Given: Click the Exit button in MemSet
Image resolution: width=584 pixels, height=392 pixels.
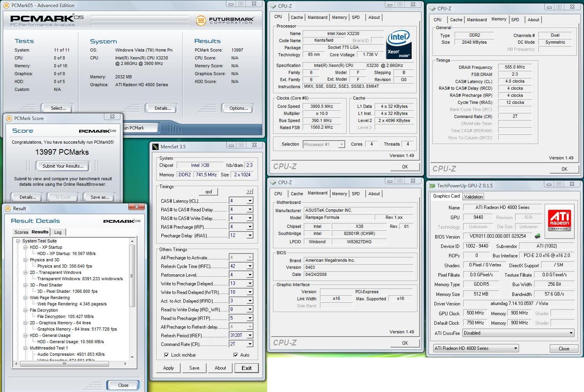Looking at the screenshot, I should coord(247,368).
